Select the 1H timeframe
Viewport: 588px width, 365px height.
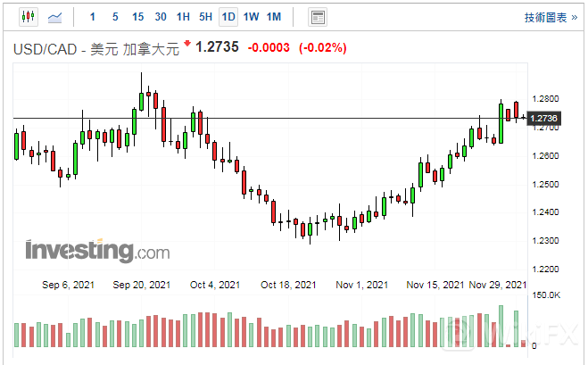click(x=183, y=17)
